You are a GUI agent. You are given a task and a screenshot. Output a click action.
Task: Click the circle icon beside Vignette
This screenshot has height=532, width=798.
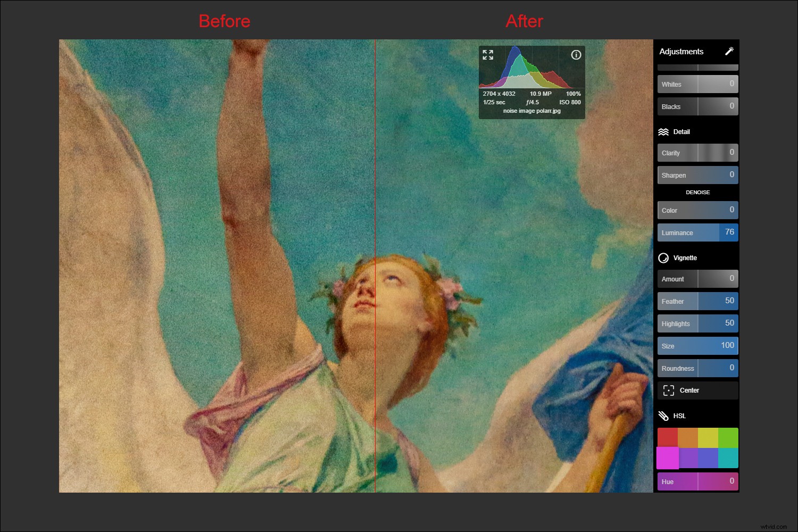[x=663, y=257]
